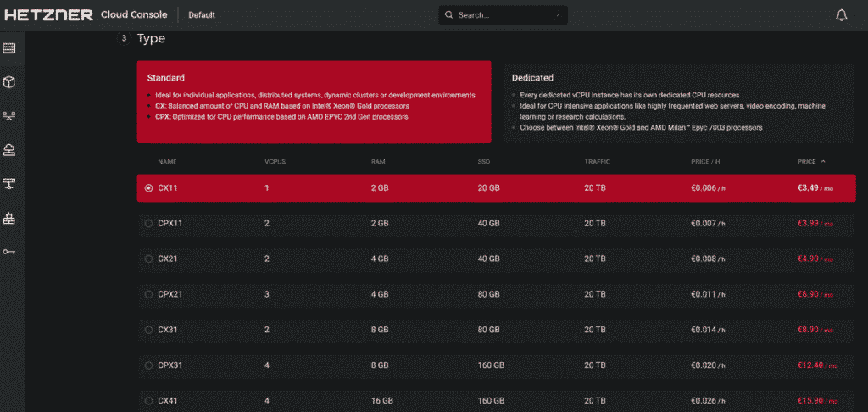Screen dimensions: 868x412
Task: Sort by the Traffic column header
Action: (x=598, y=162)
